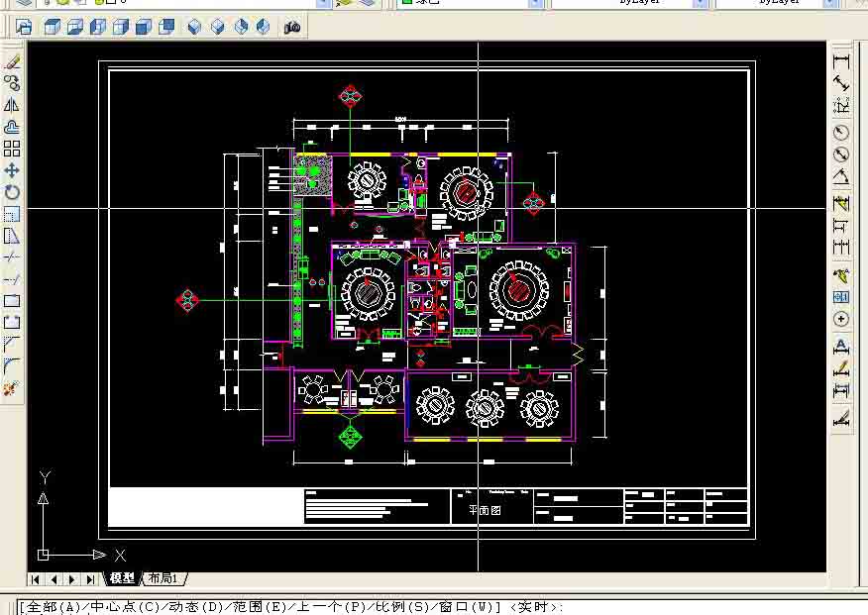Switch to Back view
The height and width of the screenshot is (615, 868).
point(166,27)
